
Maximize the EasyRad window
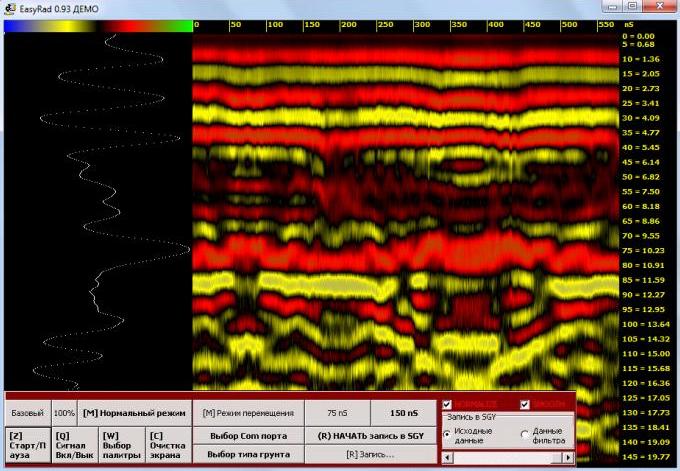pyautogui.click(x=632, y=6)
